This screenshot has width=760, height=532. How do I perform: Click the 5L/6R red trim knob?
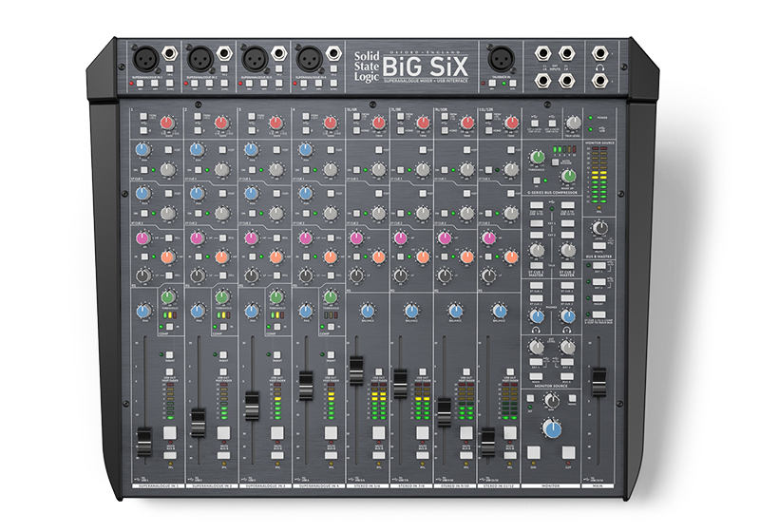click(x=379, y=123)
